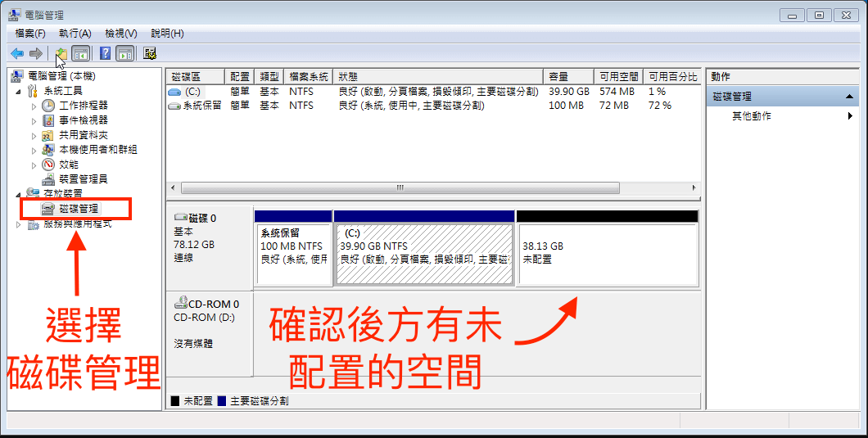The width and height of the screenshot is (868, 438).
Task: Click the left scroll arrow of volume list
Action: (x=173, y=187)
